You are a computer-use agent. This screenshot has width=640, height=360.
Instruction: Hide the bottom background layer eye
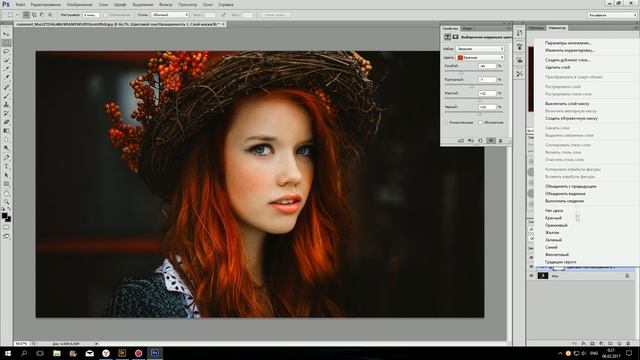click(531, 276)
